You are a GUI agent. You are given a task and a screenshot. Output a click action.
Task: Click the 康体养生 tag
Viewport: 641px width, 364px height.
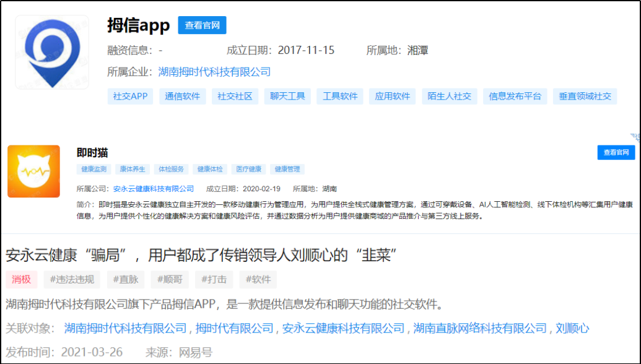tap(132, 169)
